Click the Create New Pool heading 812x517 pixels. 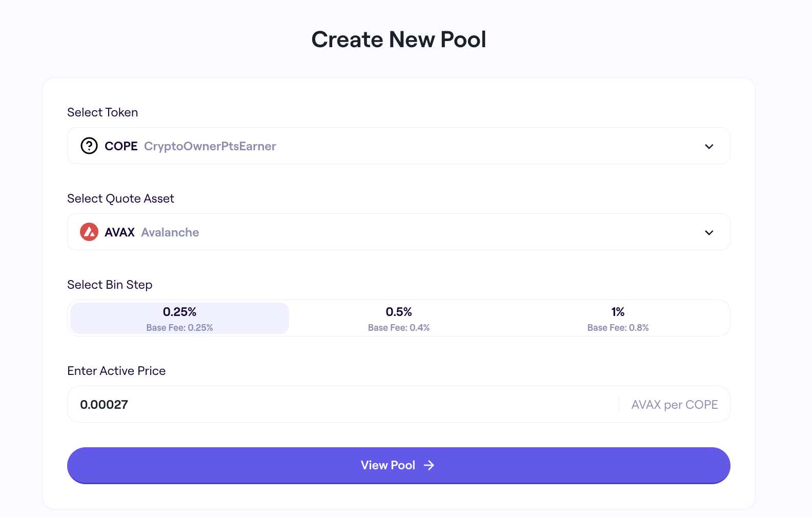(399, 39)
